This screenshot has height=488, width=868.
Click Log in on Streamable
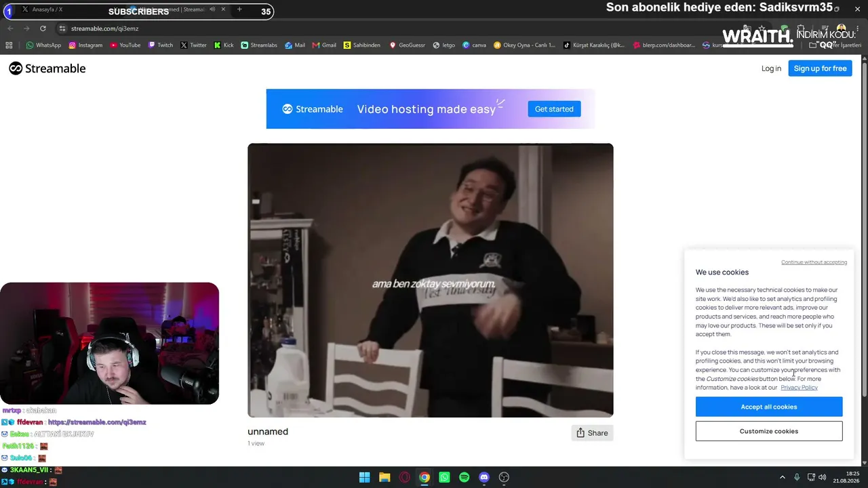[x=771, y=68]
